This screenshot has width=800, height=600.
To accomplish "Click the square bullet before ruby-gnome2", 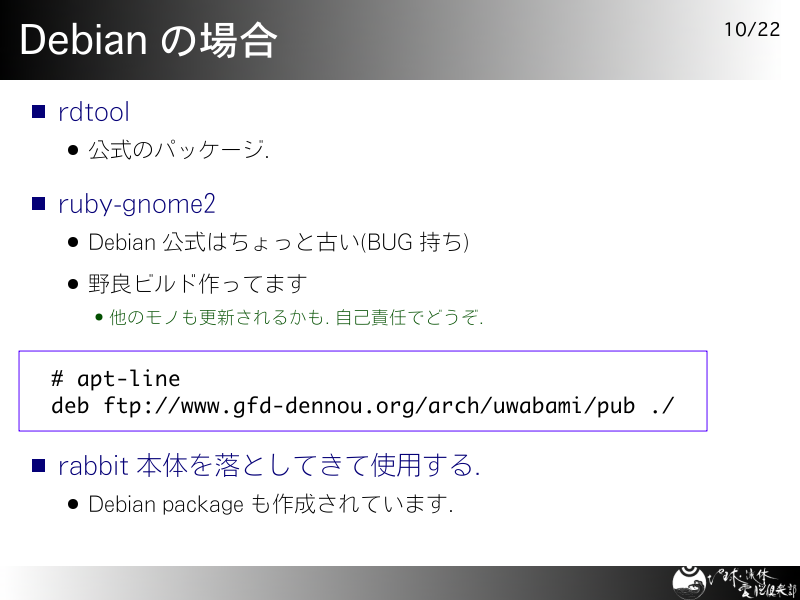I will [39, 204].
